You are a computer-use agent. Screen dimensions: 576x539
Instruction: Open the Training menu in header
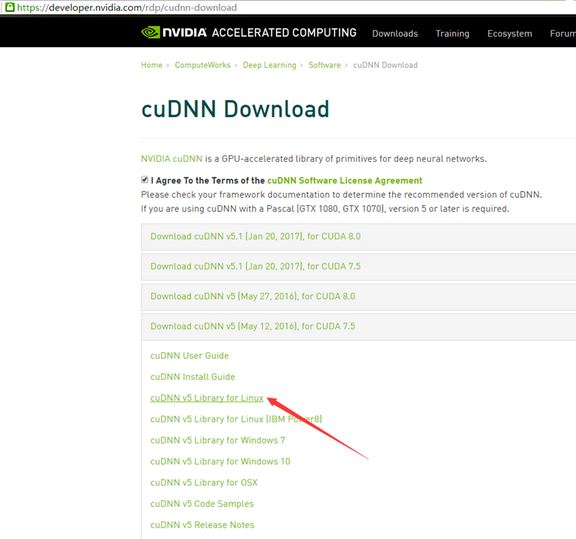[x=452, y=33]
